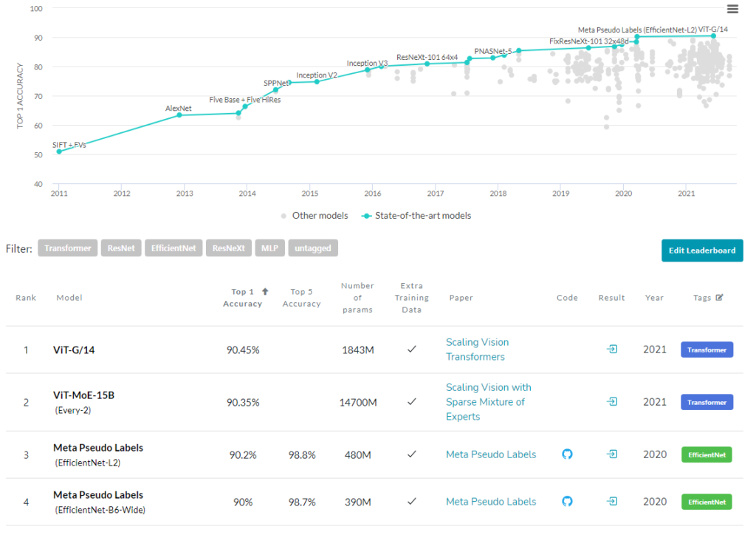
Task: Open result icon for Meta Pseudo Labels EfficientNet-L2
Action: tap(611, 454)
